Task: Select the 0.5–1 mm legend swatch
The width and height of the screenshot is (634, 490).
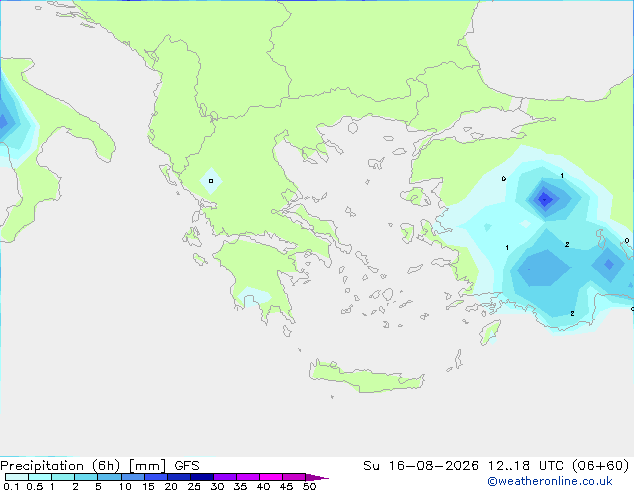Action: point(40,477)
